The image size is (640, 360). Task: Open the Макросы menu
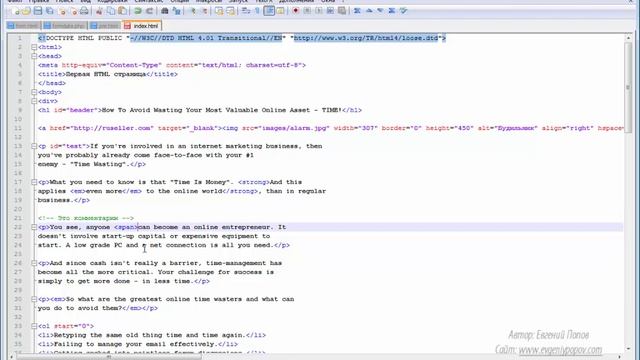[209, 1]
